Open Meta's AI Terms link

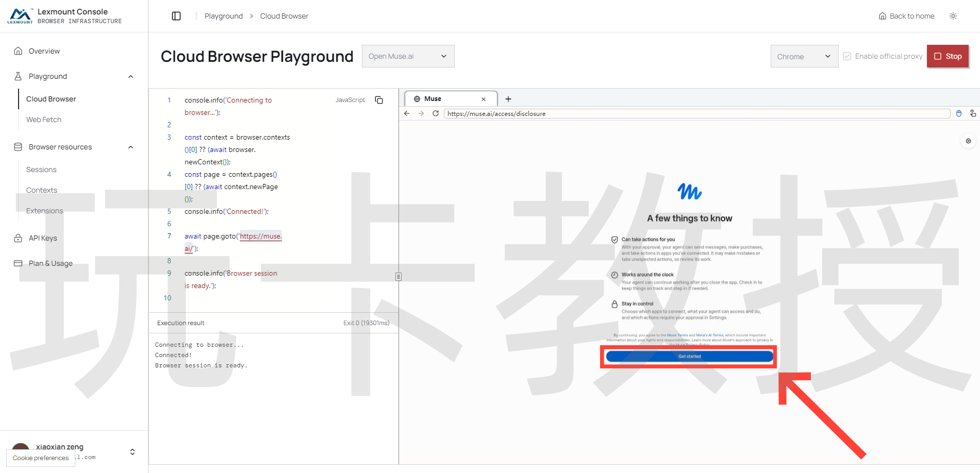tap(710, 335)
